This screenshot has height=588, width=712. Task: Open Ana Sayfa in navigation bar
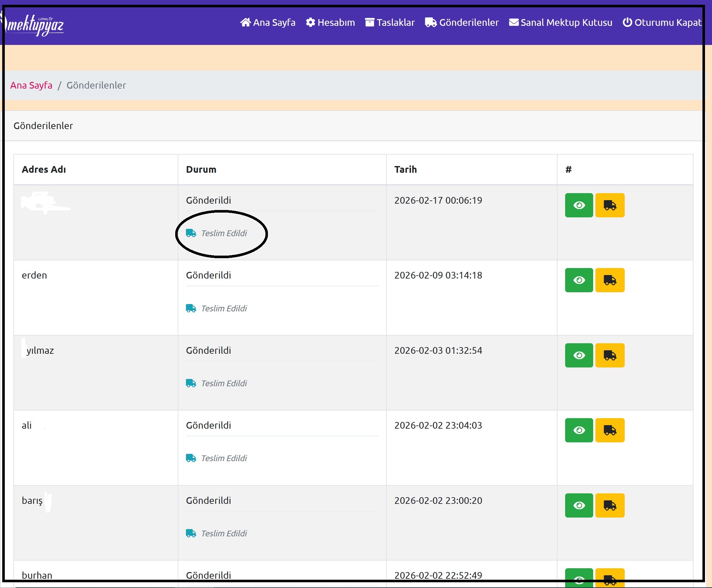[268, 23]
